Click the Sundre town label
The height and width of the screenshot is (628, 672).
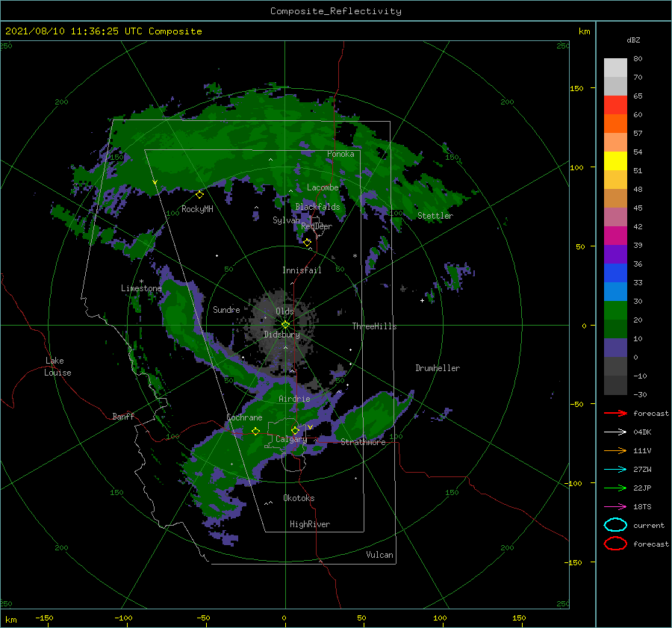click(226, 309)
